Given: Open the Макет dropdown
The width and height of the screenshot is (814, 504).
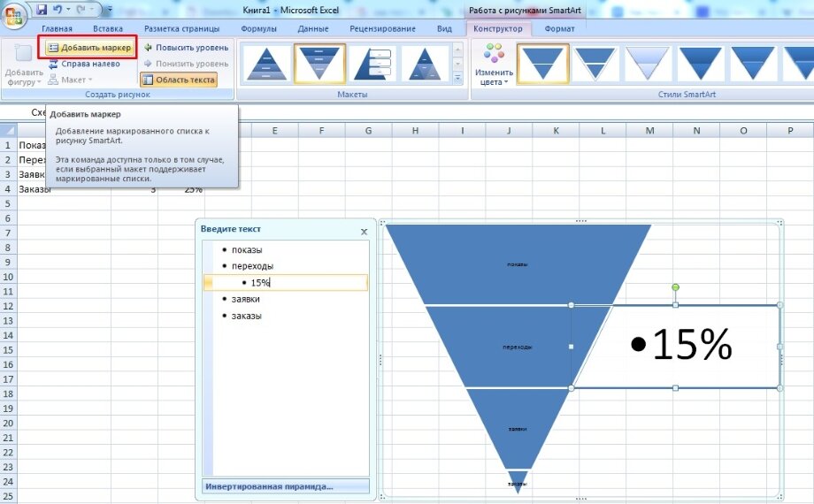Looking at the screenshot, I should pyautogui.click(x=70, y=80).
